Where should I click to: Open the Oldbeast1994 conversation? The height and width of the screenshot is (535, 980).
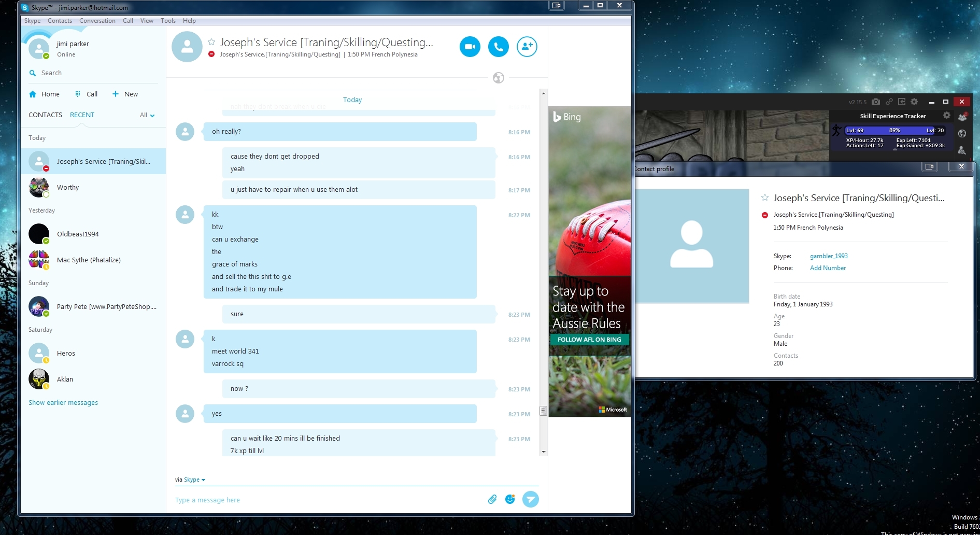click(x=93, y=234)
